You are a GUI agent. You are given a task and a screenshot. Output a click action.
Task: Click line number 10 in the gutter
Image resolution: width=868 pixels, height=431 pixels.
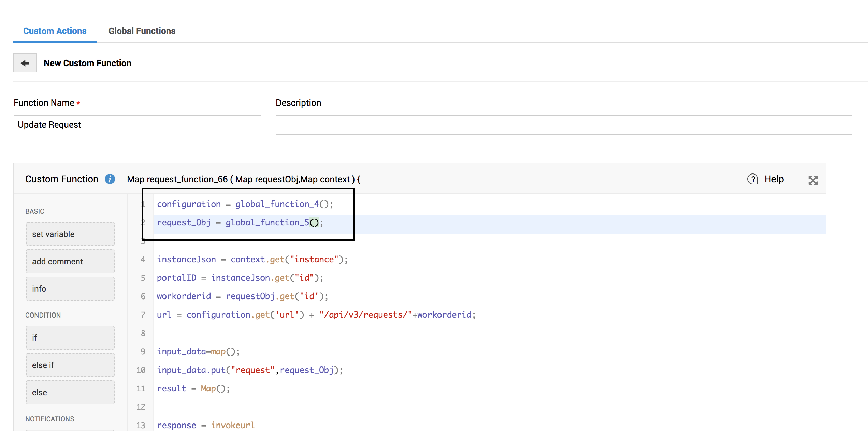pyautogui.click(x=141, y=370)
